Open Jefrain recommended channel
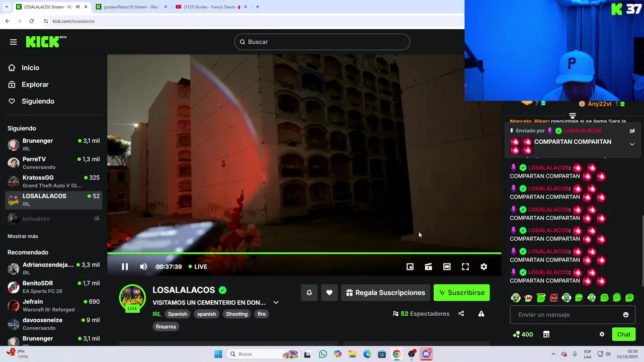This screenshot has width=644, height=362. click(53, 306)
